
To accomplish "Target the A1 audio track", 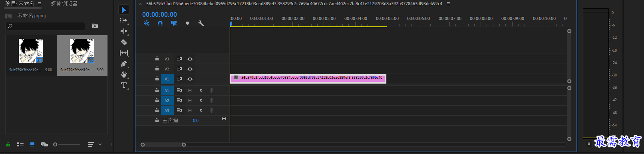I will (167, 90).
